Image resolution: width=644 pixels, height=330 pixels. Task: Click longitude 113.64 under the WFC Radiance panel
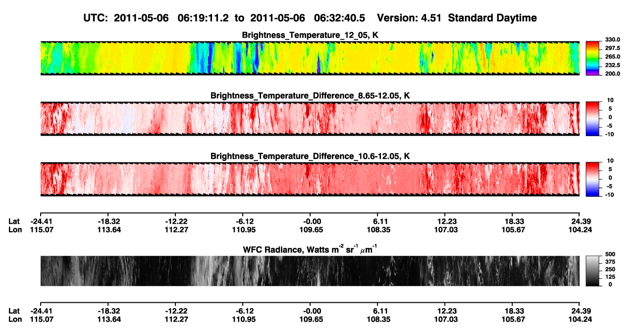108,319
